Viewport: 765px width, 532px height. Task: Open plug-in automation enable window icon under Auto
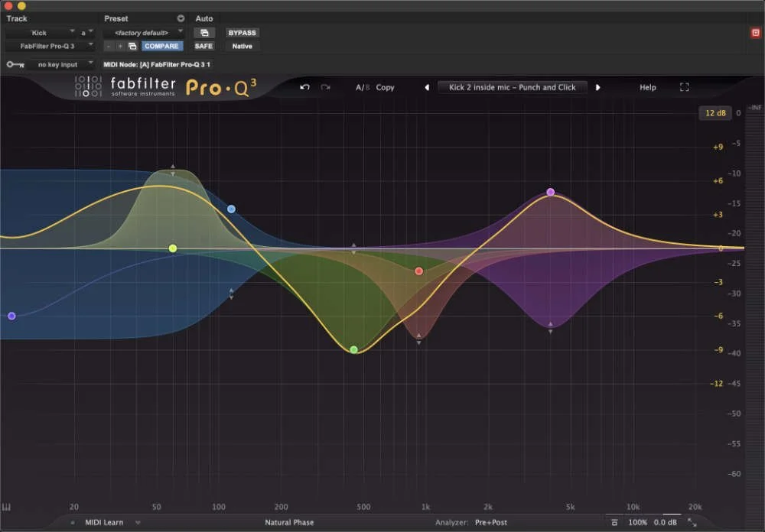[204, 33]
